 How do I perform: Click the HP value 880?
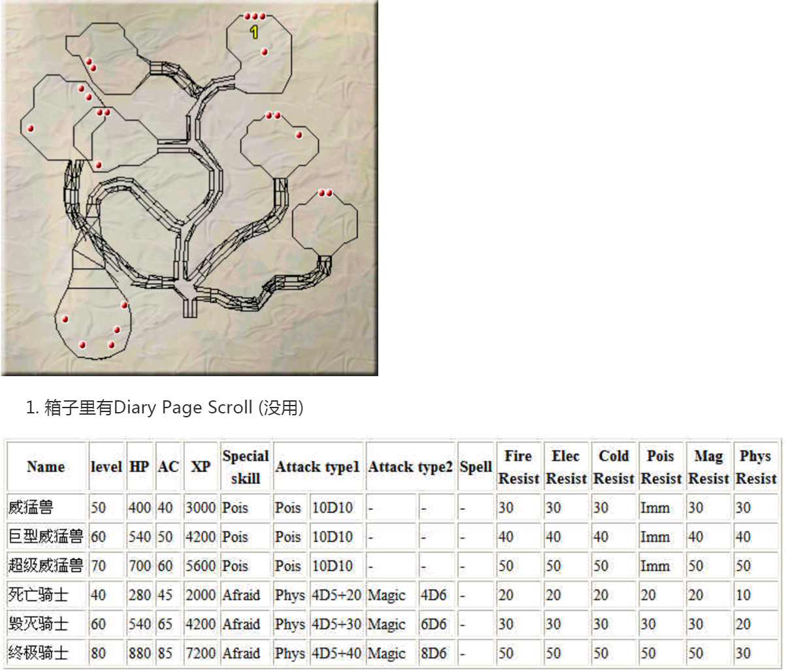139,653
